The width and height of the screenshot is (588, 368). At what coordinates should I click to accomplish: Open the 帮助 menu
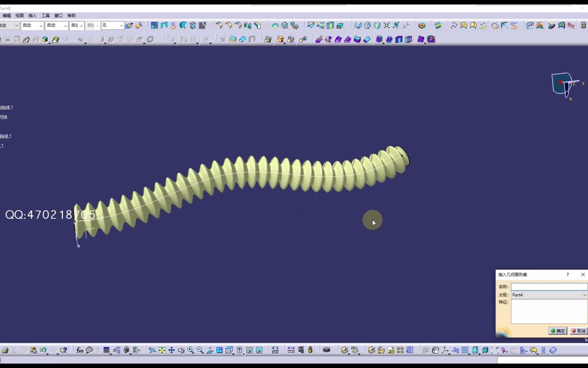tap(71, 16)
